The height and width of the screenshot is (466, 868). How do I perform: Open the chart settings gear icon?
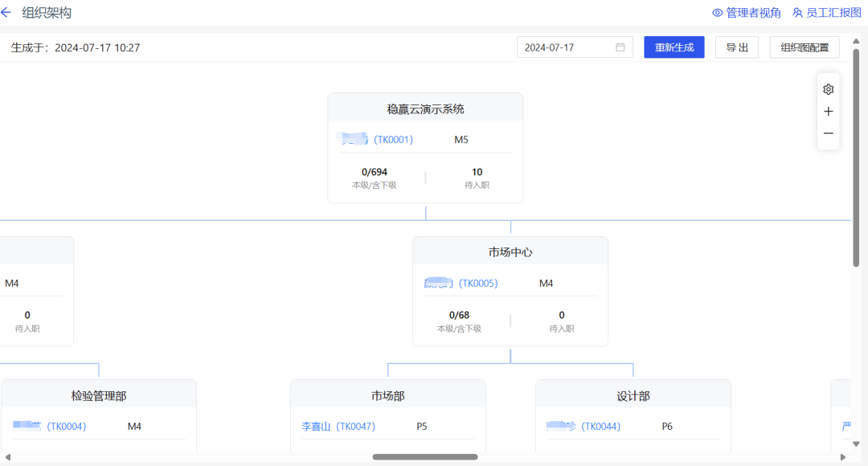point(829,90)
